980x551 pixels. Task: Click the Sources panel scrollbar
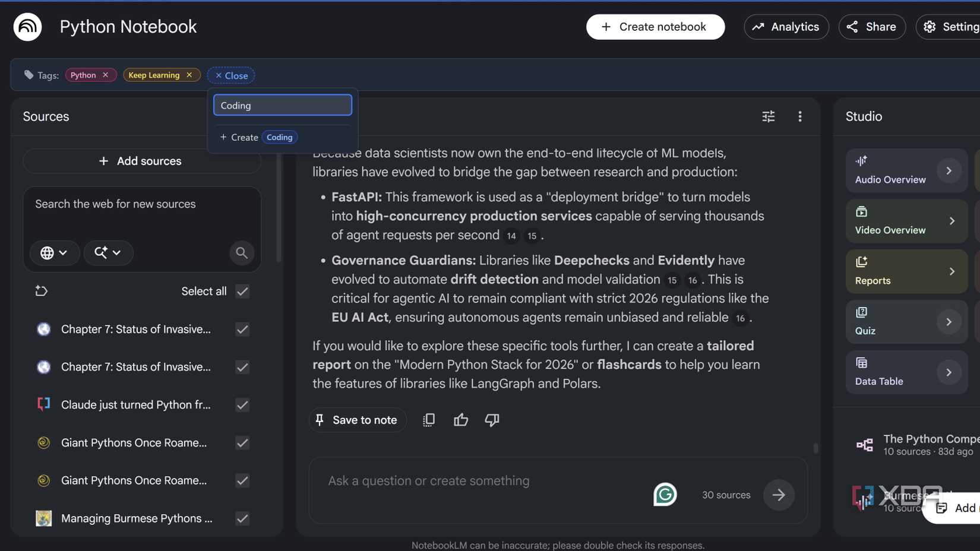279,208
